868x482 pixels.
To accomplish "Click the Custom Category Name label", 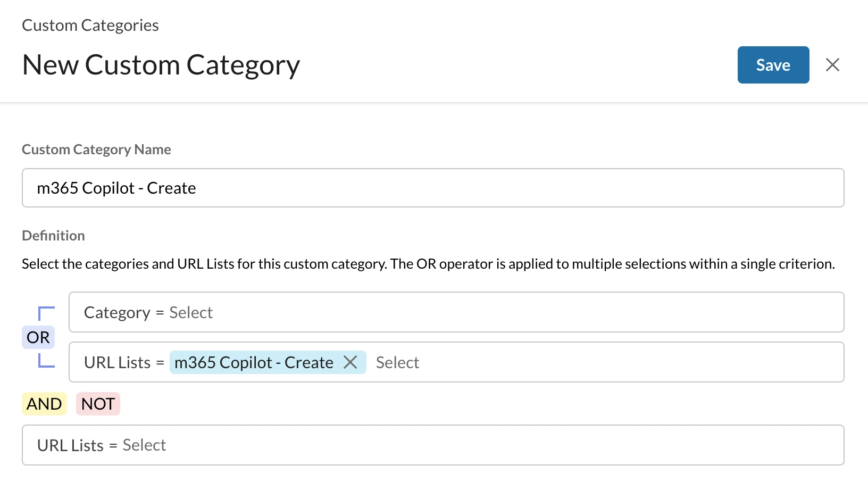I will click(96, 149).
